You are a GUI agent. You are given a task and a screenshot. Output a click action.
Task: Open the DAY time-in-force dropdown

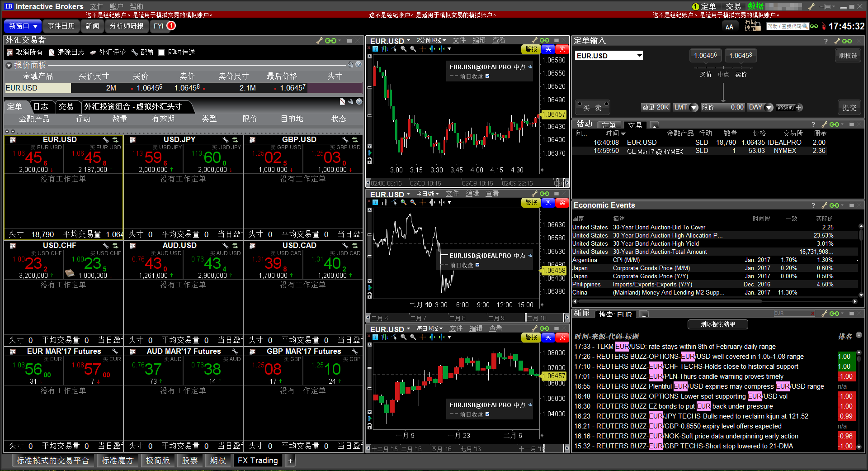click(x=769, y=108)
